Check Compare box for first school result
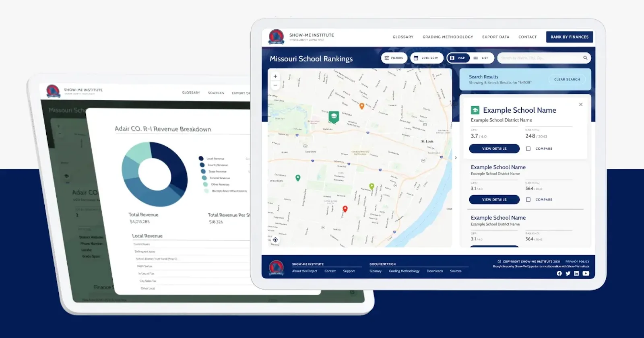This screenshot has width=644, height=338. coord(528,149)
